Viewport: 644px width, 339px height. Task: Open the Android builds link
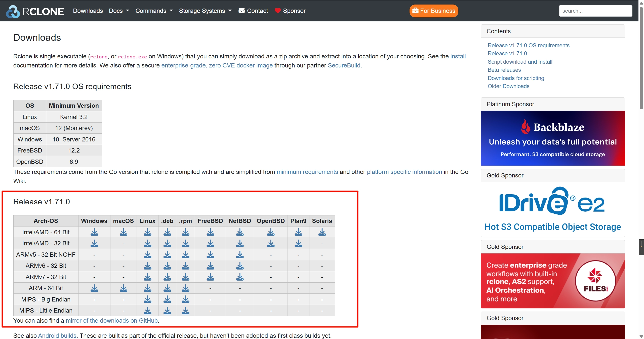(x=57, y=336)
